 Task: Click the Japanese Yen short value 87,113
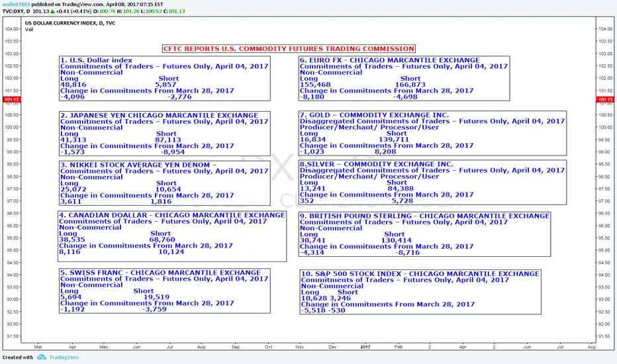click(168, 140)
